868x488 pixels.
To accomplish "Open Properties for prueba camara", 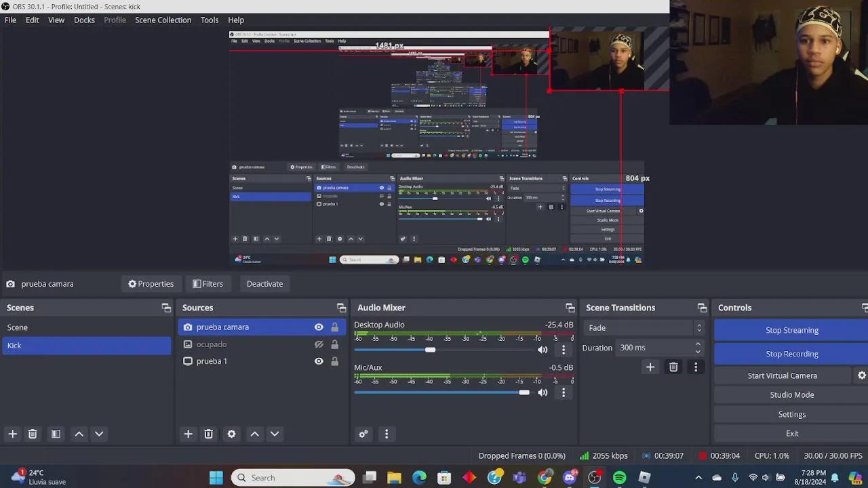I will click(x=151, y=284).
